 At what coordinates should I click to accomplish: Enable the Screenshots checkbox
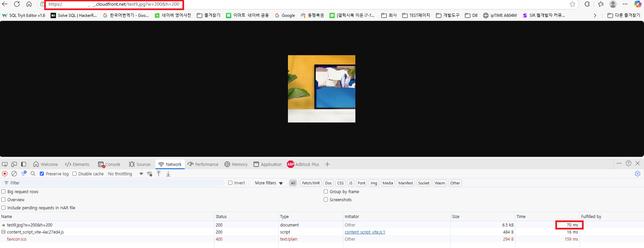tap(326, 200)
